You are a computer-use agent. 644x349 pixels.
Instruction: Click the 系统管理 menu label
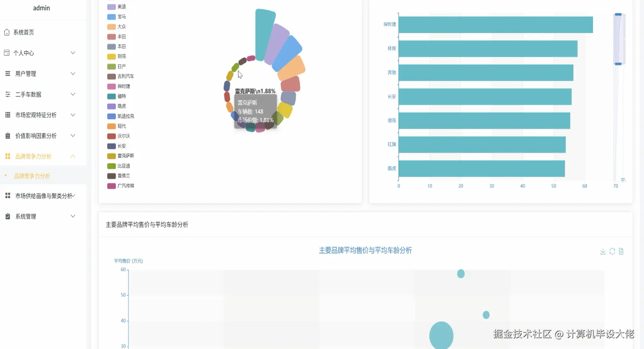point(26,216)
